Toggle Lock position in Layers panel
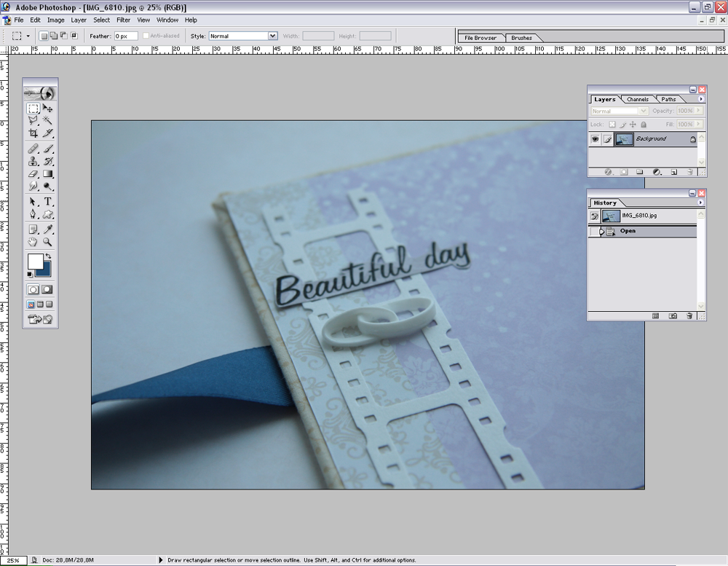 tap(633, 125)
